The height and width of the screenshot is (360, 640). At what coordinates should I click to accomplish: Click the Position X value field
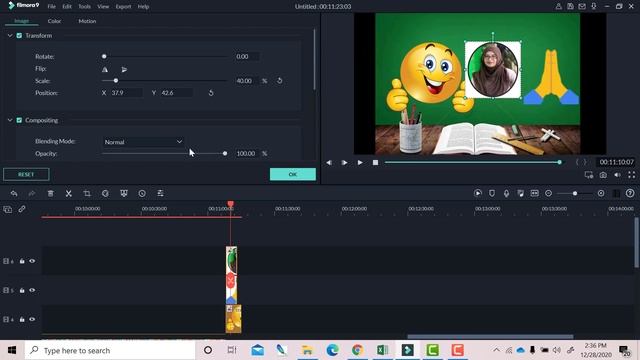tap(126, 93)
